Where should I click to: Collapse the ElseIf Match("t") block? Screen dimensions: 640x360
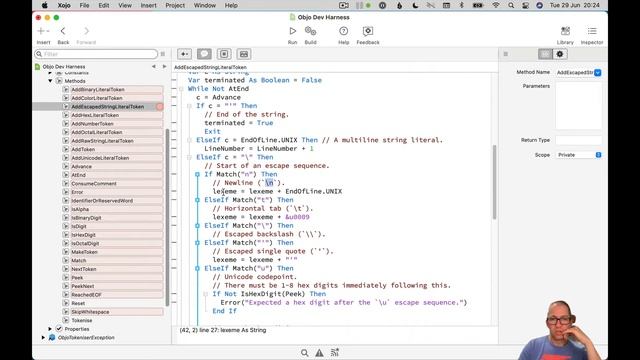coord(198,200)
